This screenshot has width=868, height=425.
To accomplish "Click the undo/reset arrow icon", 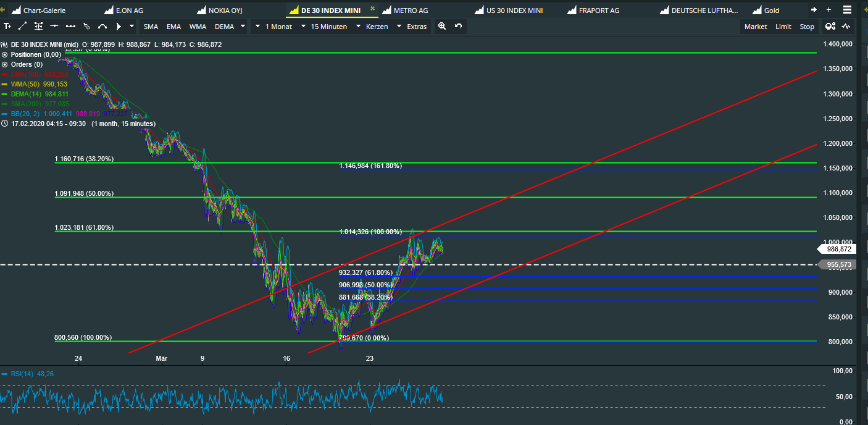I will tap(458, 26).
